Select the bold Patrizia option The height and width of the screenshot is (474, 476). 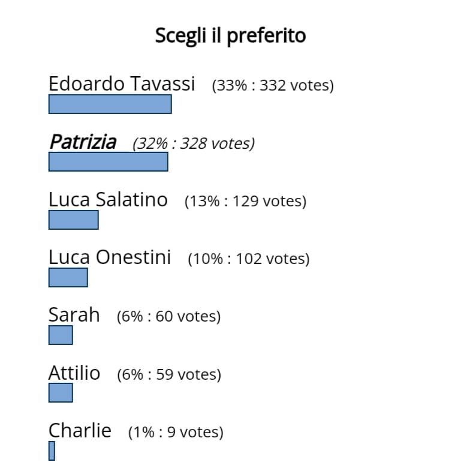point(83,142)
